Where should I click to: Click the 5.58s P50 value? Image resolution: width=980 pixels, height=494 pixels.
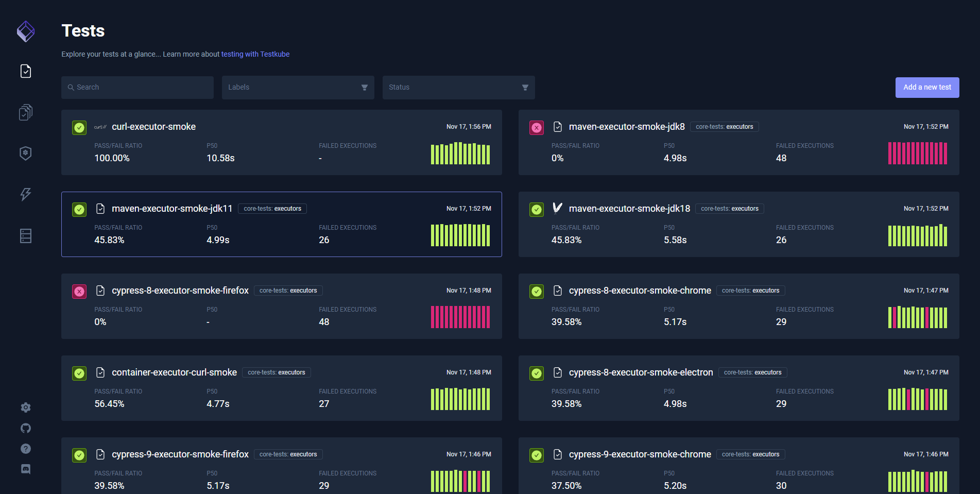(x=676, y=240)
